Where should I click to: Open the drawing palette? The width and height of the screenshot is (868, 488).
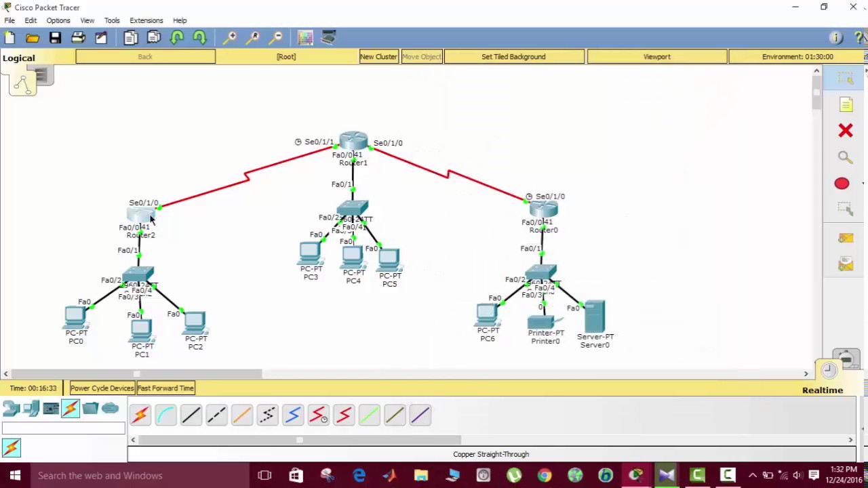pos(305,38)
